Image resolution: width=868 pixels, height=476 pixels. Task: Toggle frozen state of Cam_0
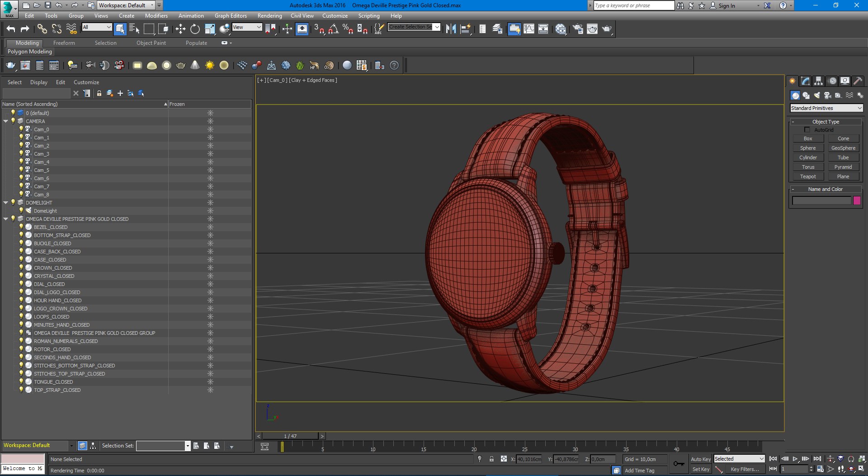210,129
